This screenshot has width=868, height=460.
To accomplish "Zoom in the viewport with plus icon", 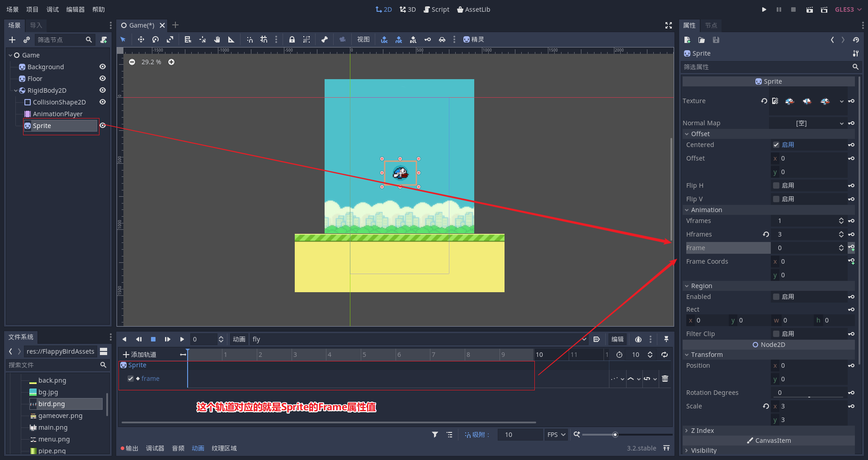I will pos(171,62).
